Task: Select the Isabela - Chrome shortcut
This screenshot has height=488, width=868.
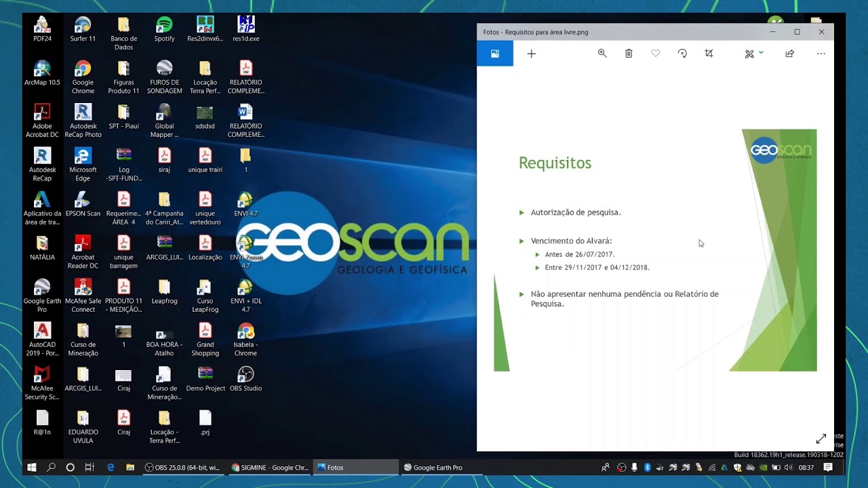Action: click(245, 340)
